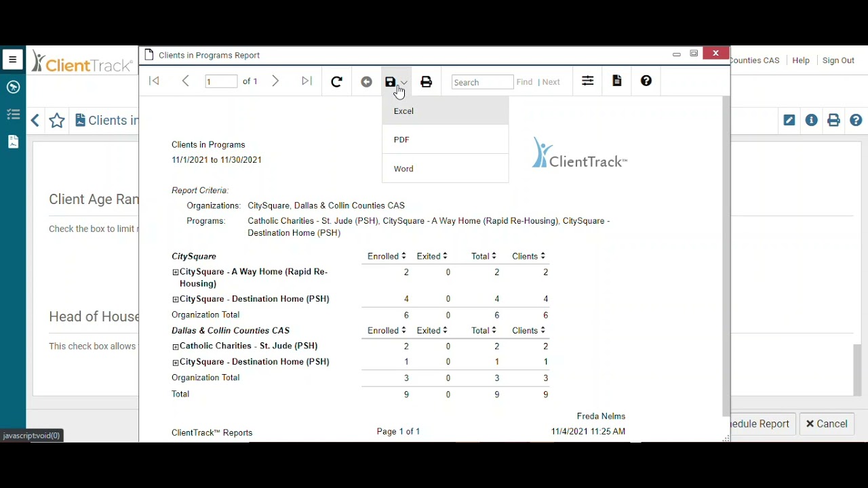Expand the Catholic Charities - St. Jude row
This screenshot has width=868, height=488.
175,346
